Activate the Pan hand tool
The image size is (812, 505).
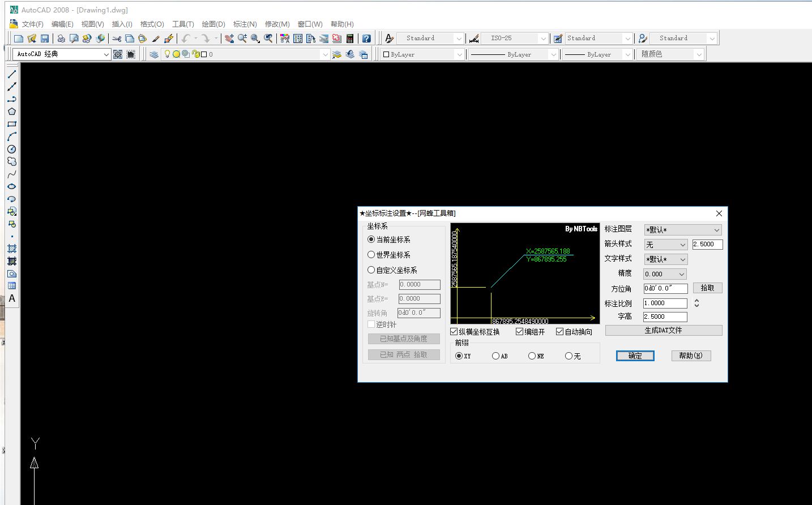(229, 38)
